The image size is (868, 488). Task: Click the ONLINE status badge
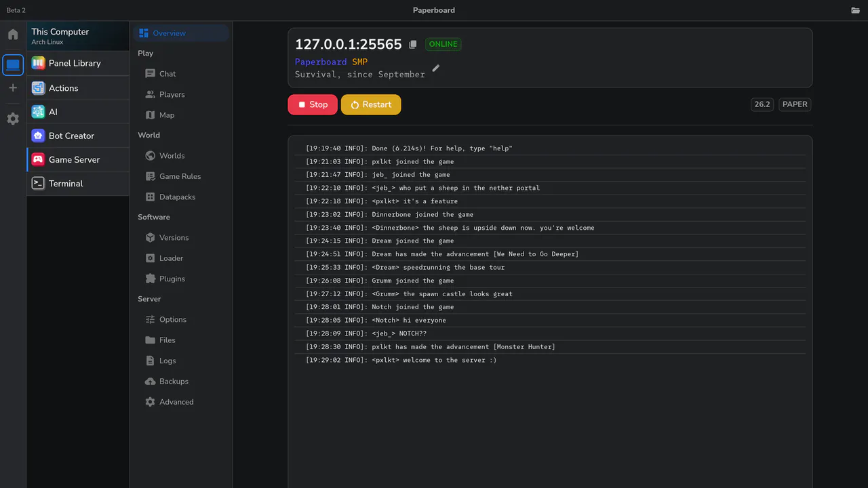tap(443, 44)
